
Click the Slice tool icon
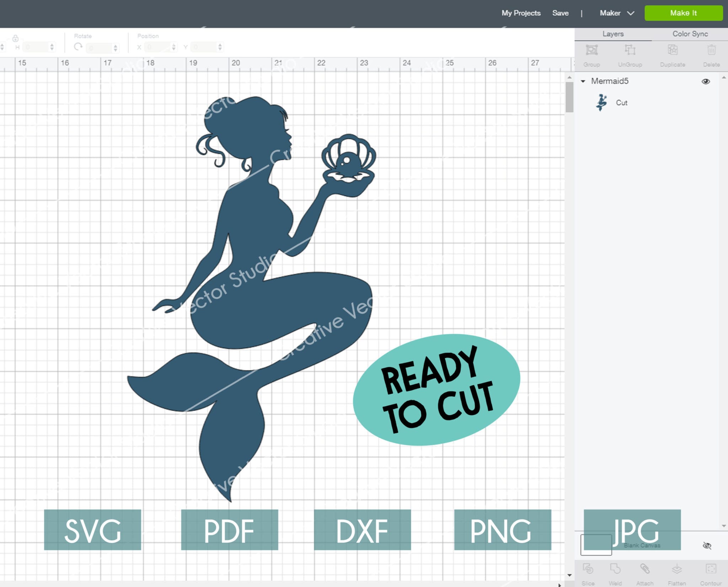coord(588,569)
